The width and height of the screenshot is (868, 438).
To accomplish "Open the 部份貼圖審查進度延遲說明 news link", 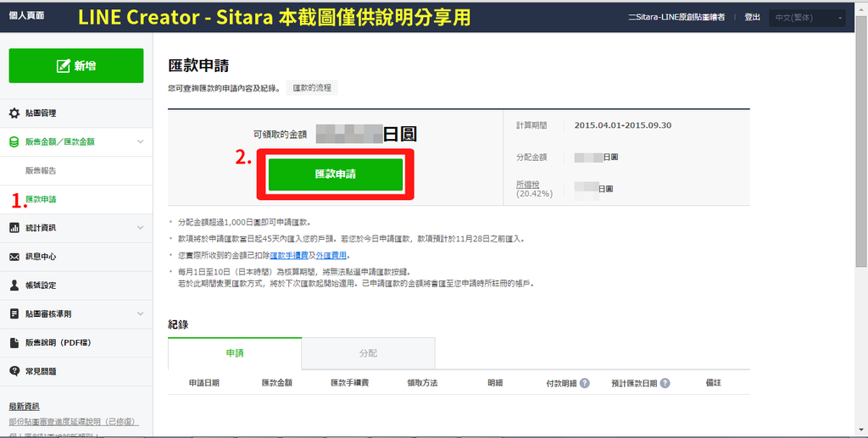I will [74, 422].
